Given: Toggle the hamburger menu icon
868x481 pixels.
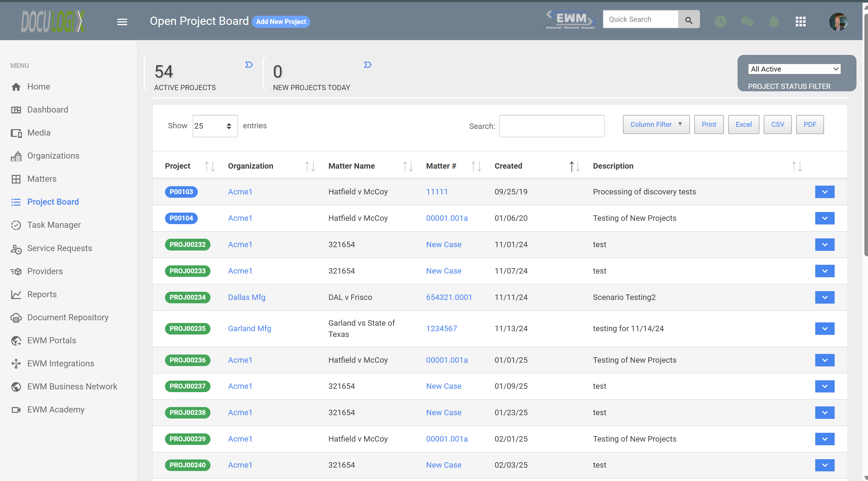Looking at the screenshot, I should tap(122, 22).
